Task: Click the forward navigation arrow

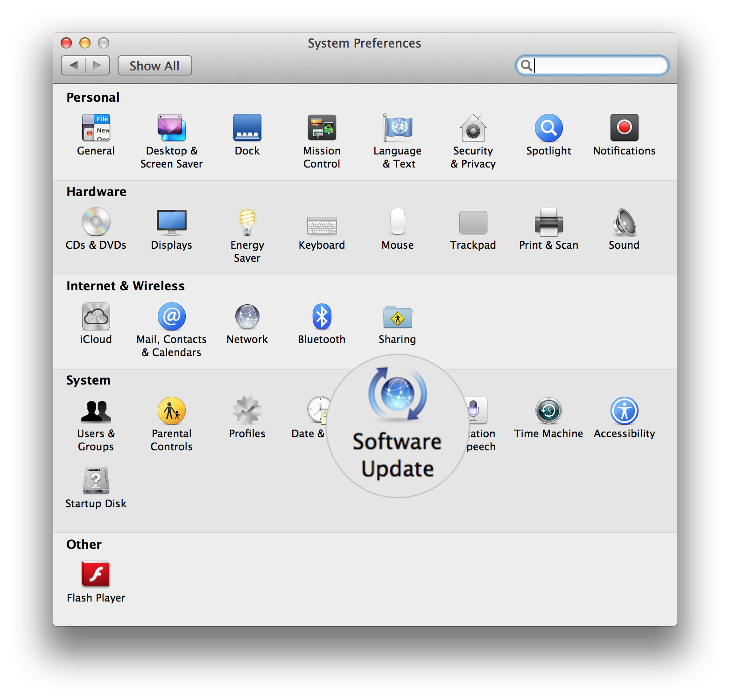Action: click(x=98, y=66)
